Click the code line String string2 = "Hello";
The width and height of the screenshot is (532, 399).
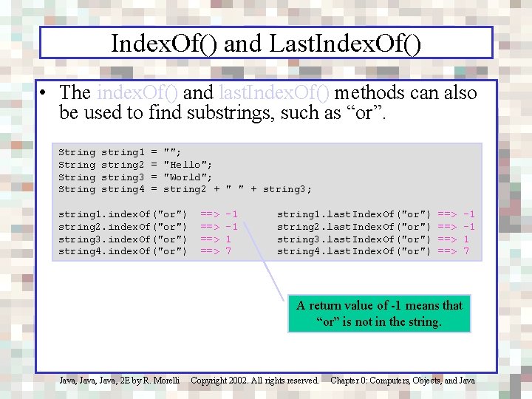135,165
